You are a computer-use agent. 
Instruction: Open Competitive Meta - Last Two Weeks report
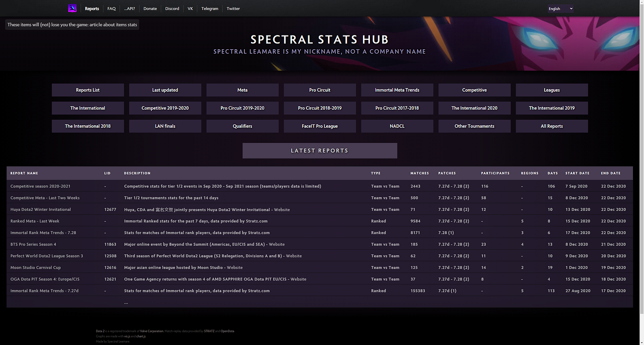click(x=45, y=198)
